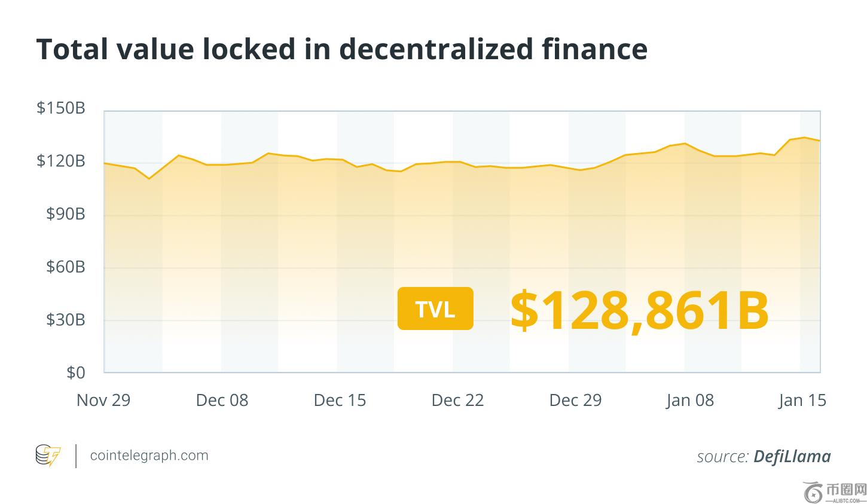Click the Jan 08 date label
This screenshot has height=504, width=867.
click(690, 400)
